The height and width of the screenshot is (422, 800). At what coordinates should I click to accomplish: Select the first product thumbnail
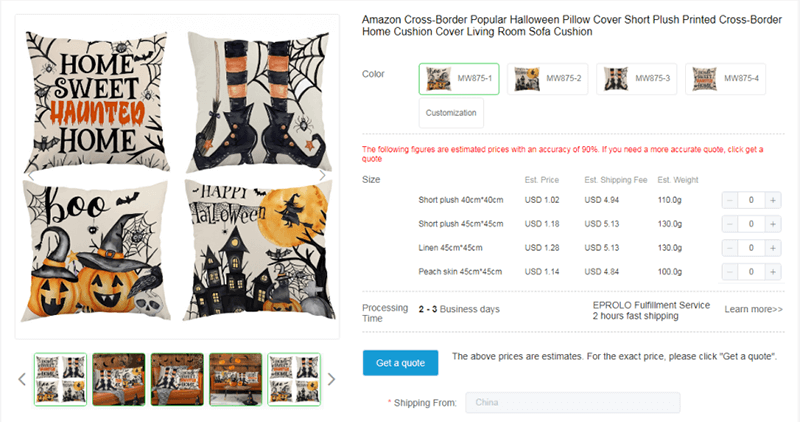pos(60,379)
